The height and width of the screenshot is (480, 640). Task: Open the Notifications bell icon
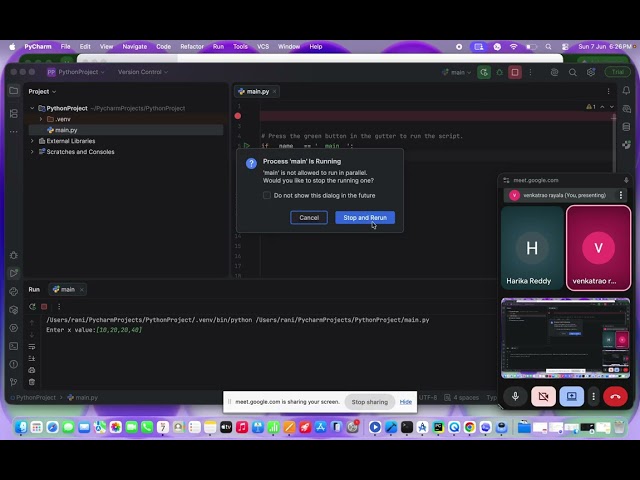[x=626, y=91]
